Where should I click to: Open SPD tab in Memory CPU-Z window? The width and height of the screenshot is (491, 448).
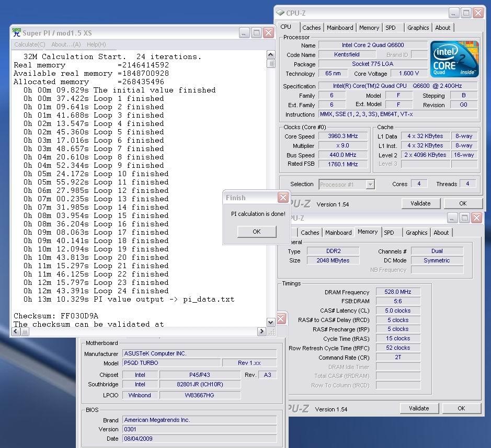389,233
